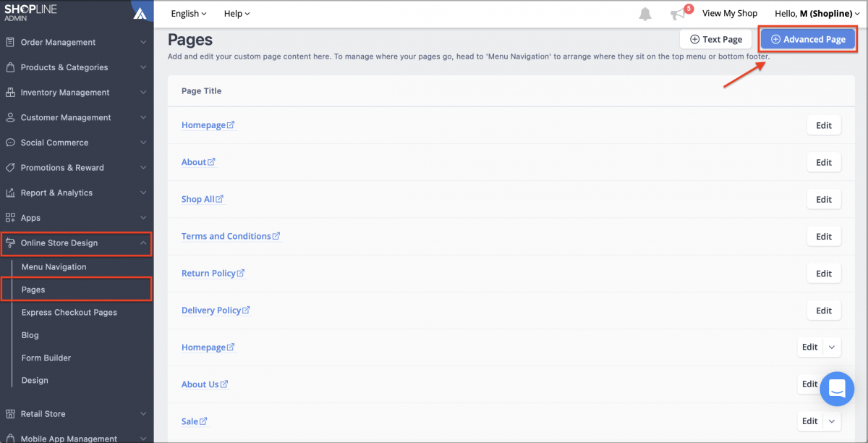868x443 pixels.
Task: Open the English language dropdown
Action: coord(188,14)
